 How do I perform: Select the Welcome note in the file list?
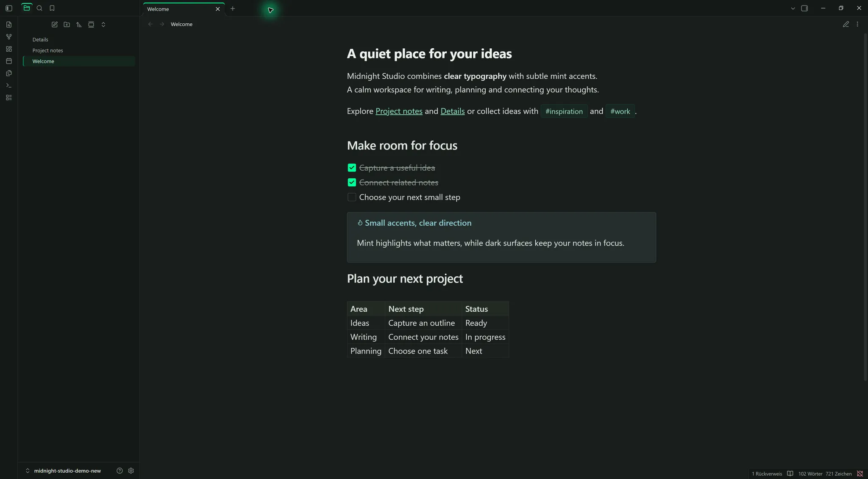tap(79, 61)
